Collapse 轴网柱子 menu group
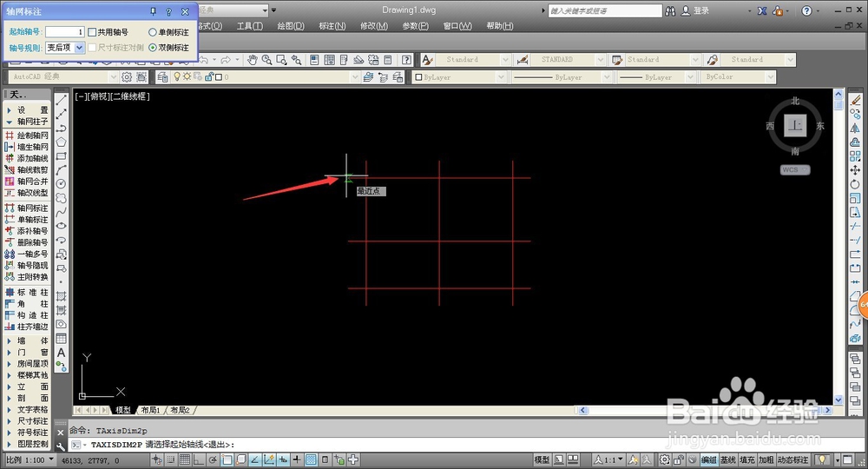 [x=27, y=122]
